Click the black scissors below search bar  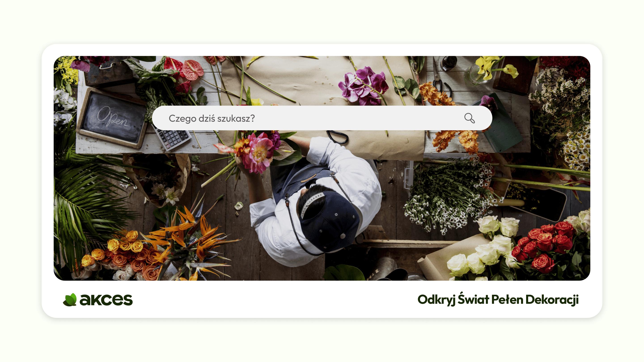tap(337, 137)
